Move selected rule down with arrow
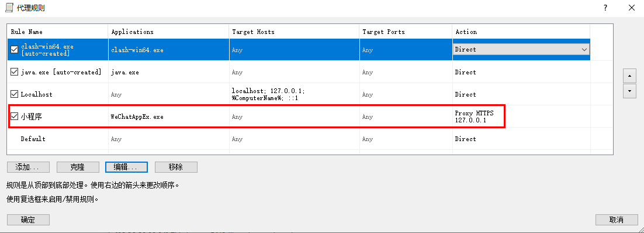Image resolution: width=644 pixels, height=233 pixels. pyautogui.click(x=629, y=91)
